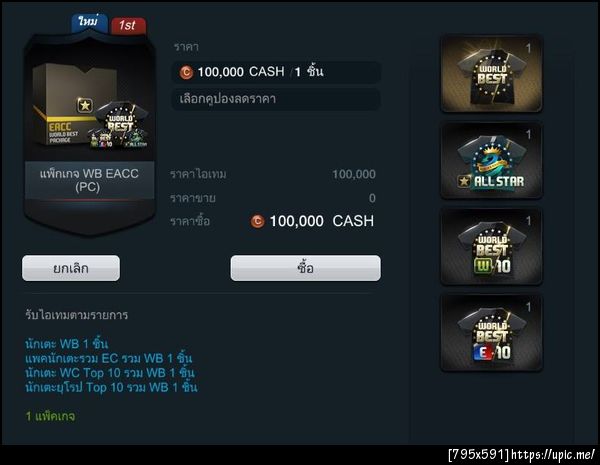The image size is (600, 465).
Task: Click the 1 แพ็คเกจ green text
Action: point(50,416)
